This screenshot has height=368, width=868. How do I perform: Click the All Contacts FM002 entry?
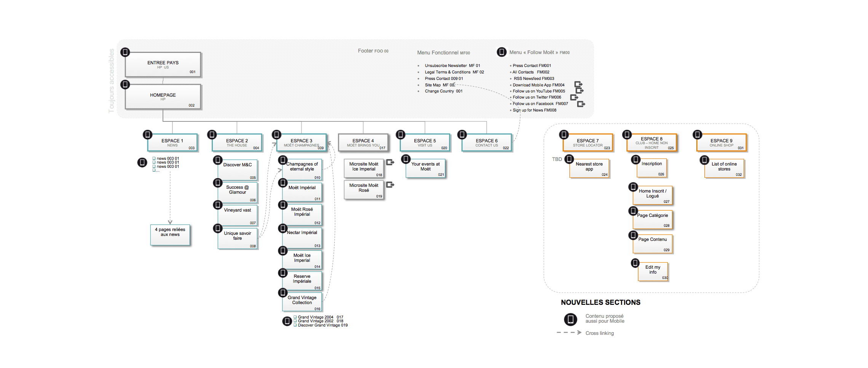531,72
